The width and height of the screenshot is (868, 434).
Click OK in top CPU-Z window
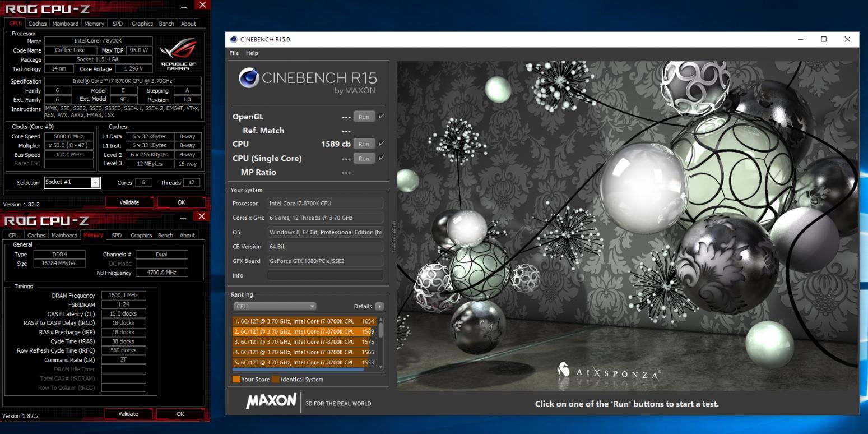tap(182, 202)
